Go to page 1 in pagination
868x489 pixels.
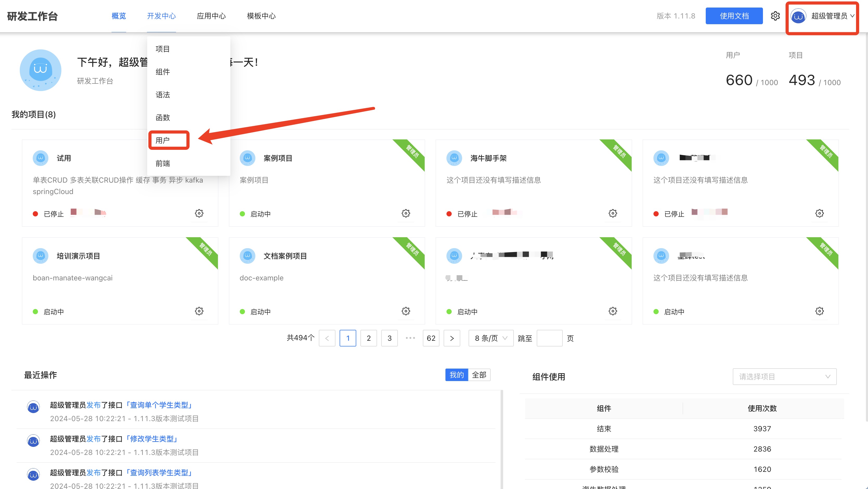pyautogui.click(x=348, y=338)
